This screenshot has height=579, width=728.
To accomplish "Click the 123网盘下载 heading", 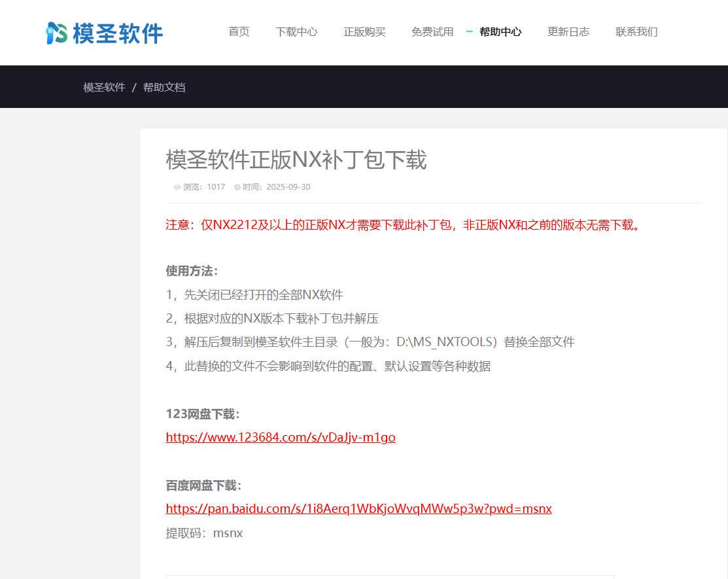I will (x=202, y=414).
